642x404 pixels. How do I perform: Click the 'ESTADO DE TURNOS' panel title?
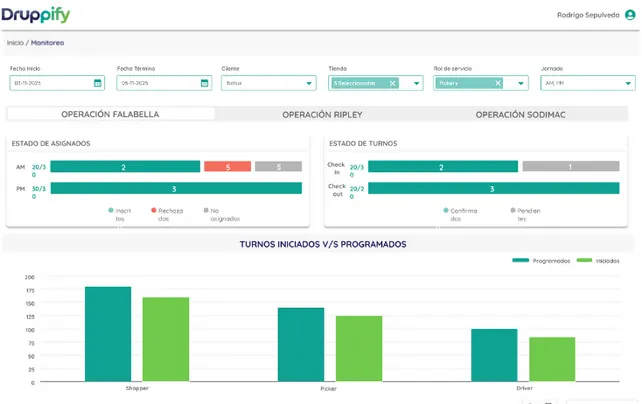[x=363, y=144]
